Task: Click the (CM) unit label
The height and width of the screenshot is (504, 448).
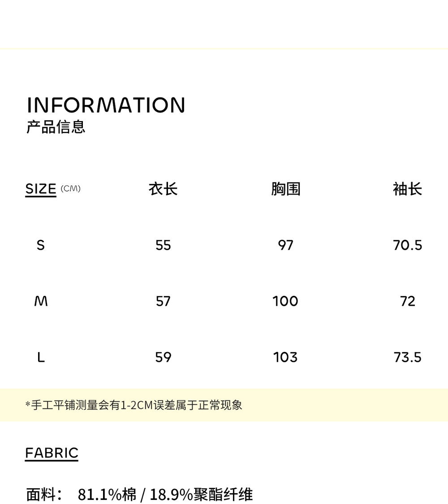Action: pos(70,188)
